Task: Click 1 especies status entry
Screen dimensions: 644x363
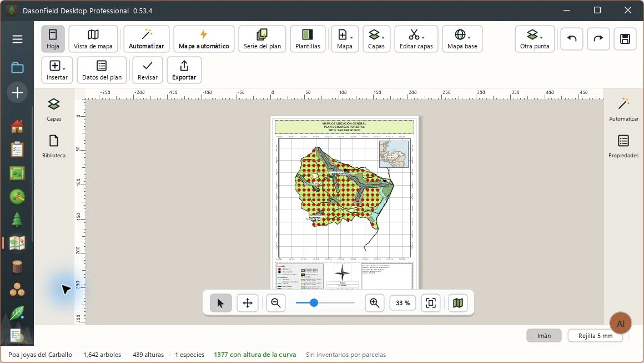Action: [190, 354]
